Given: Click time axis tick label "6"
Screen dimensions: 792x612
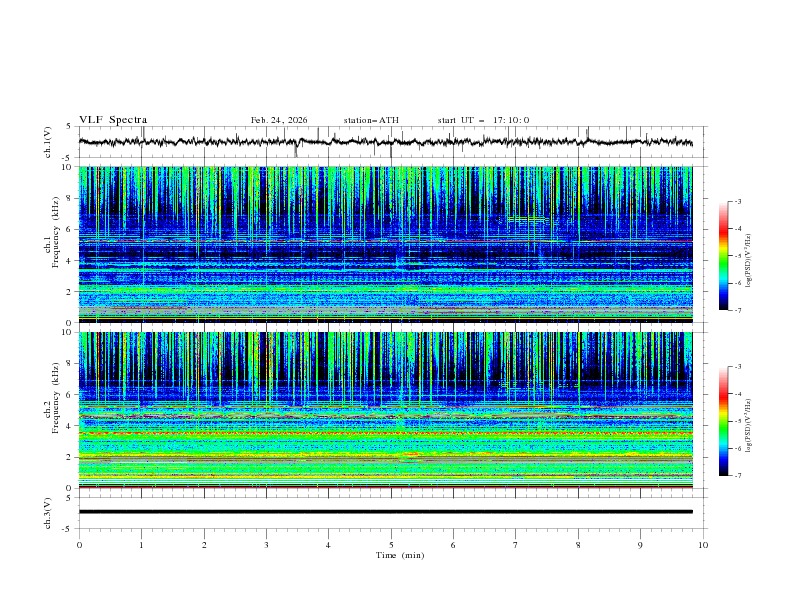Looking at the screenshot, I should [453, 545].
